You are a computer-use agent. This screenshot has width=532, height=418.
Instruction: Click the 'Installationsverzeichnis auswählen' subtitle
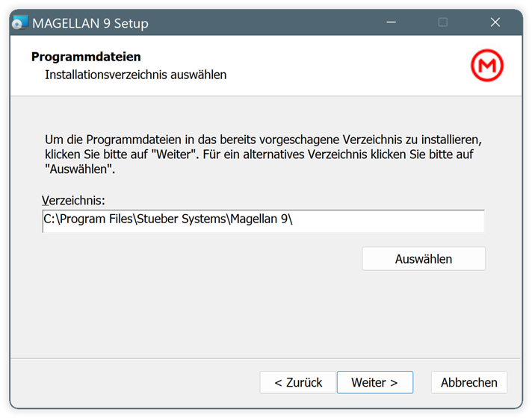pyautogui.click(x=136, y=75)
